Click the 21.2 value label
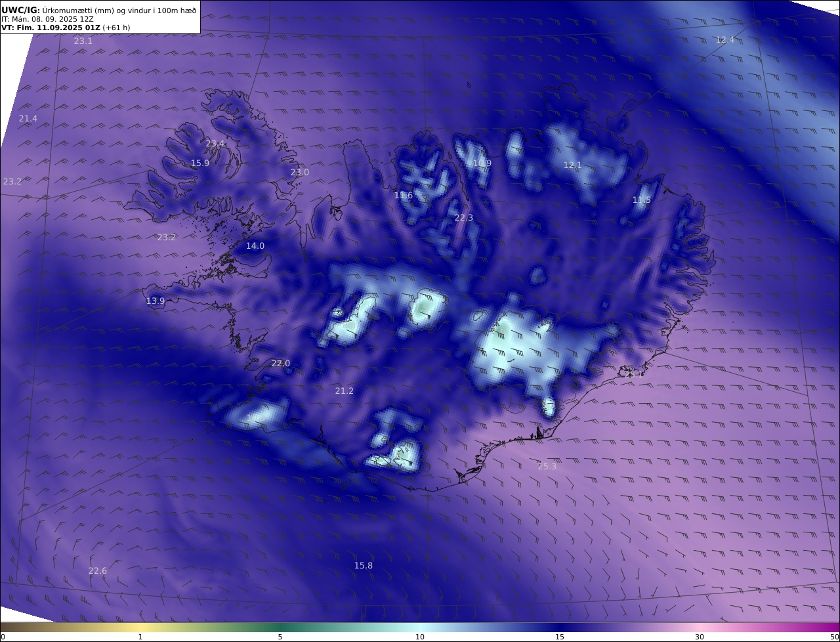Viewport: 840px width, 642px height. (345, 391)
